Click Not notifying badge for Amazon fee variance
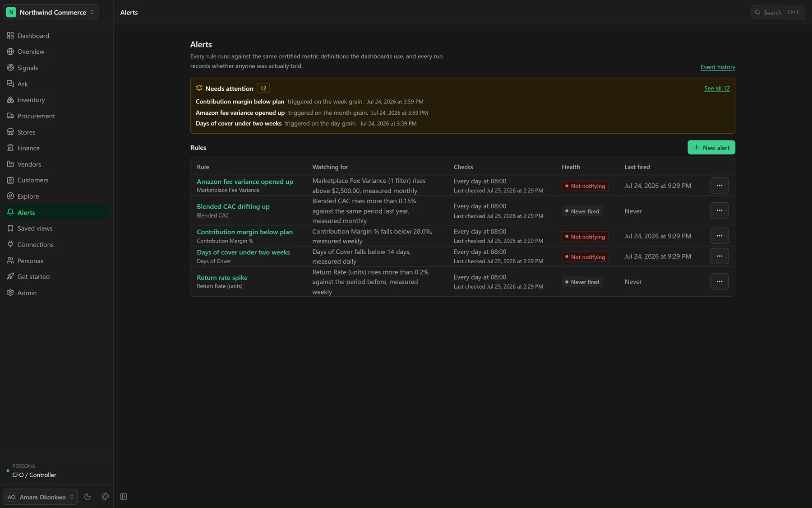 (585, 186)
